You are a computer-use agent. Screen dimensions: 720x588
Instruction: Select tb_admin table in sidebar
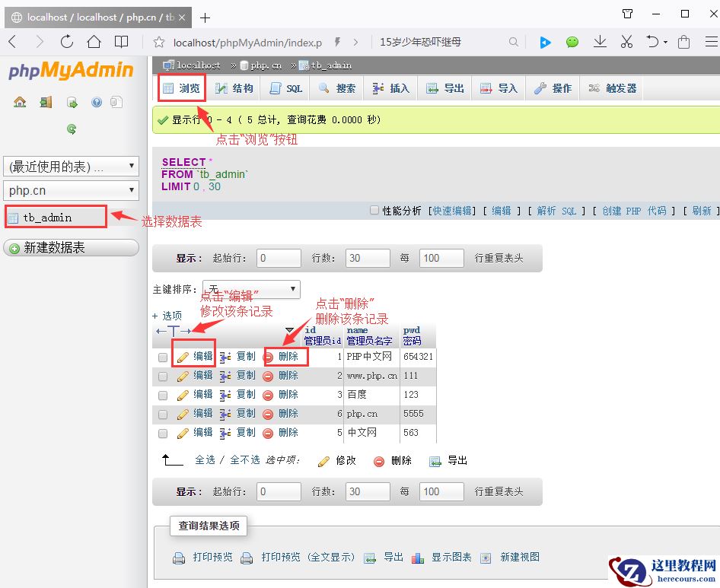[47, 218]
